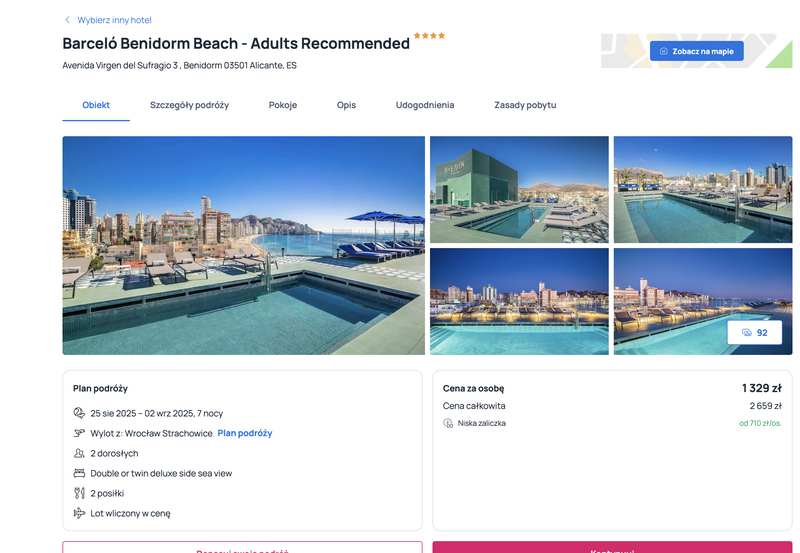Open the Pokoje tab
800x553 pixels.
point(283,105)
